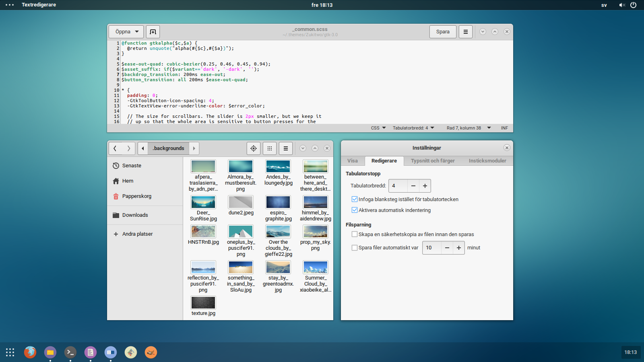The height and width of the screenshot is (362, 644).
Task: Increase Tabulatorbredd with the plus button
Action: tap(425, 186)
